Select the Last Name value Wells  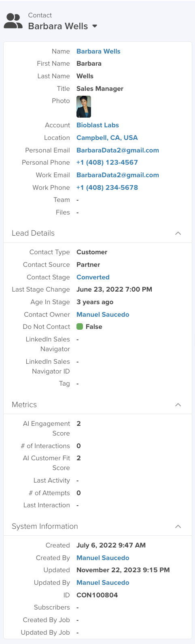coord(85,76)
